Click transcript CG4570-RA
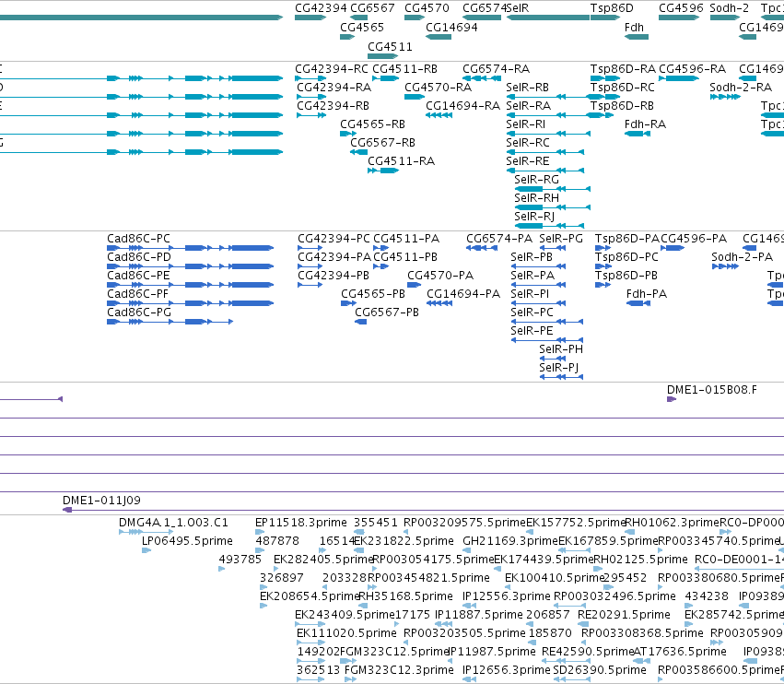 coord(438,87)
